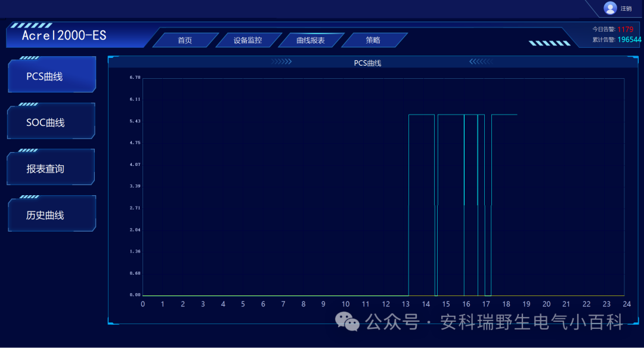Viewport: 644px width, 348px height.
Task: Click today's alarm count 1179
Action: (625, 29)
